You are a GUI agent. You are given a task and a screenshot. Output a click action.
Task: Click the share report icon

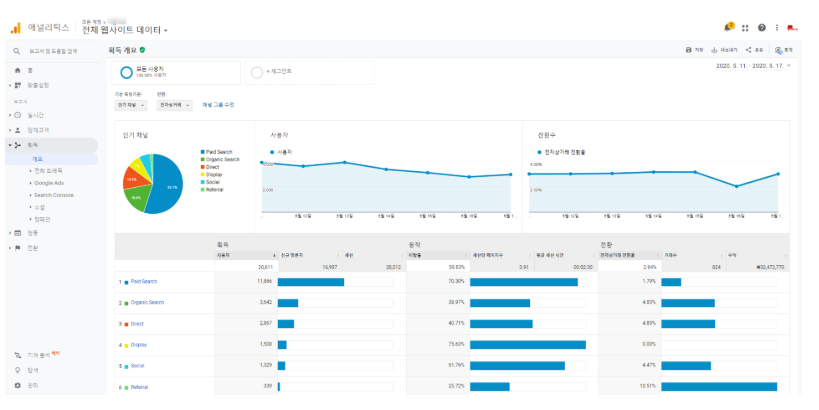point(748,50)
